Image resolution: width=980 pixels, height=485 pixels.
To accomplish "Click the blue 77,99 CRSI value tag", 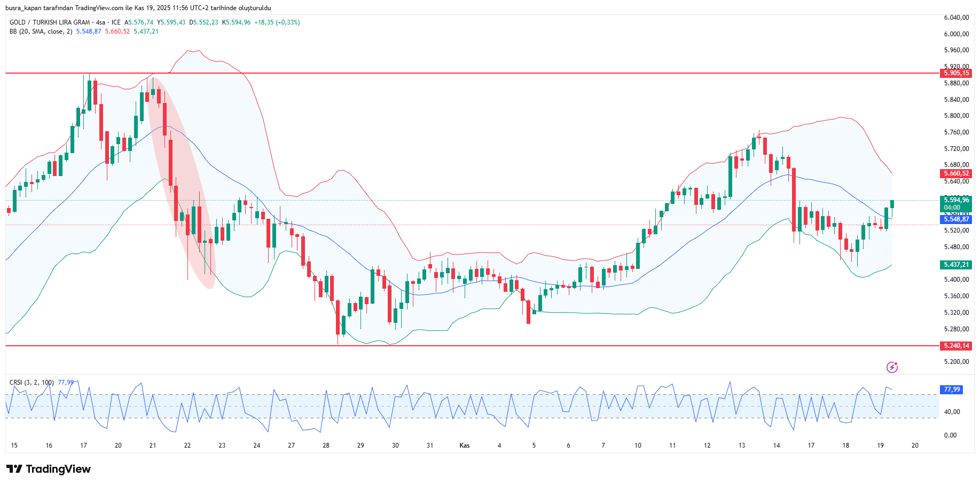I will tap(951, 389).
